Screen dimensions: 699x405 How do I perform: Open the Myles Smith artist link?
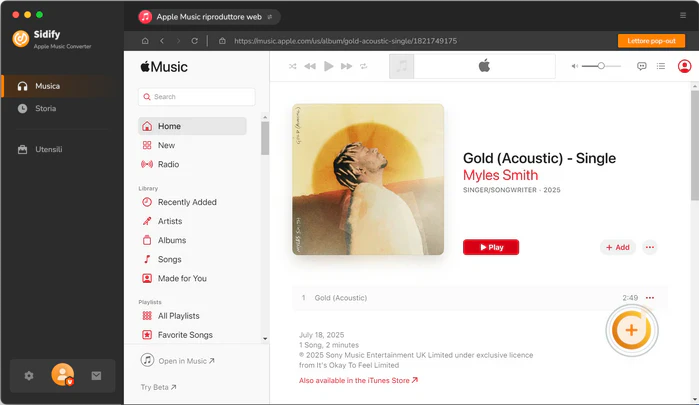[x=500, y=175]
